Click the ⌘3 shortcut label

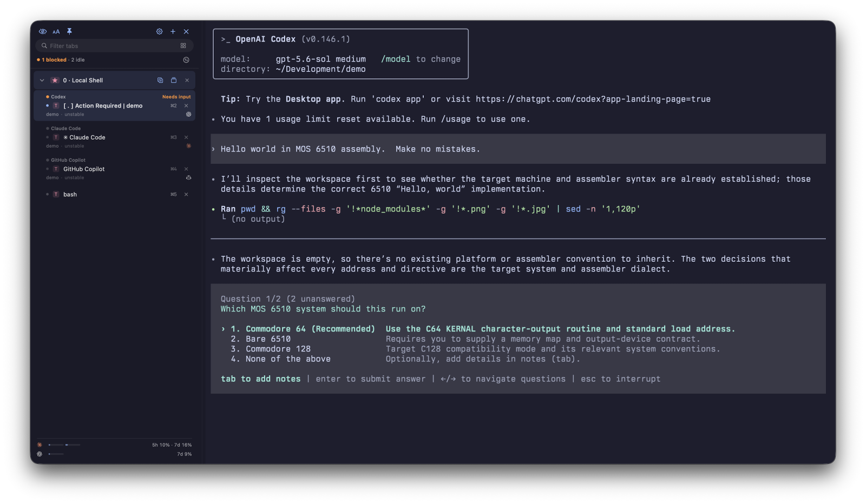click(x=174, y=137)
